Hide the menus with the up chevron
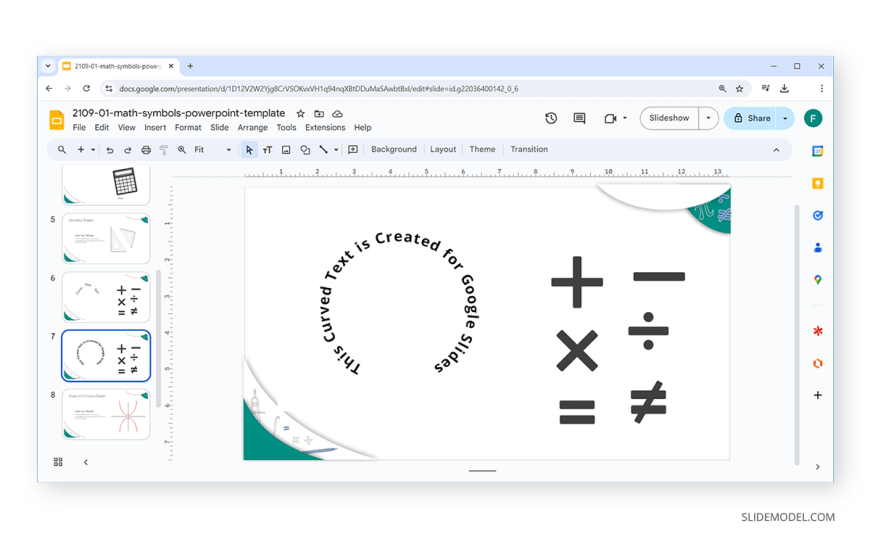The image size is (870, 539). pos(776,150)
